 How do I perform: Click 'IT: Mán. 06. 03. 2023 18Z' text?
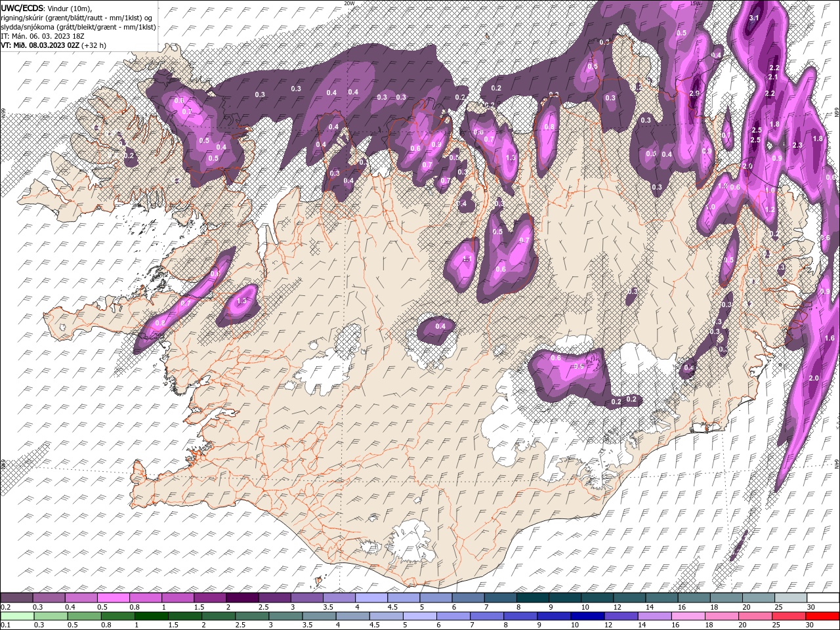(x=43, y=36)
